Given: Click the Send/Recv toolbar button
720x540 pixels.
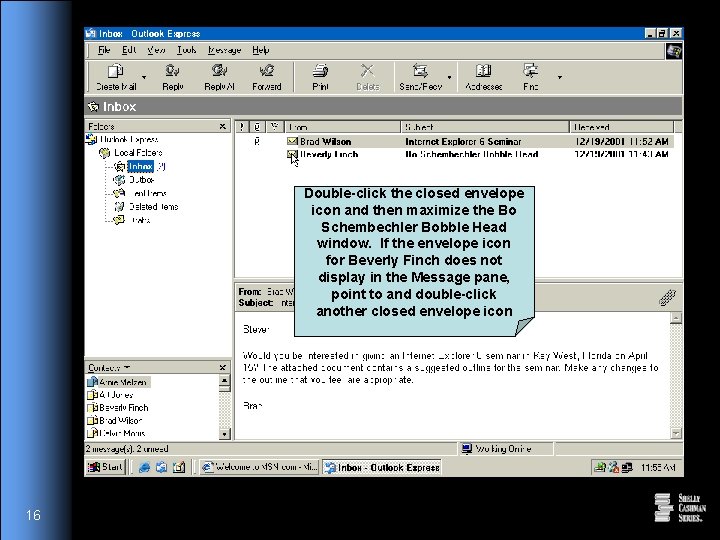Looking at the screenshot, I should coord(420,76).
